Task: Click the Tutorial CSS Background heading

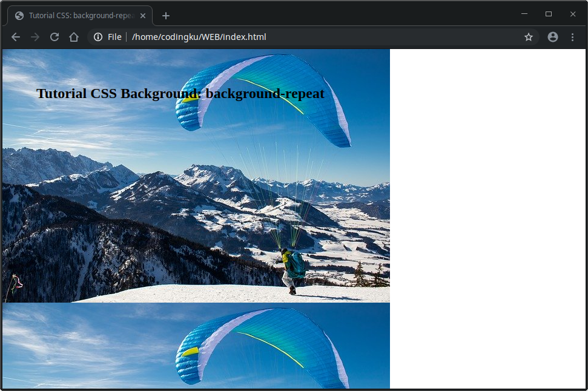Action: tap(180, 94)
